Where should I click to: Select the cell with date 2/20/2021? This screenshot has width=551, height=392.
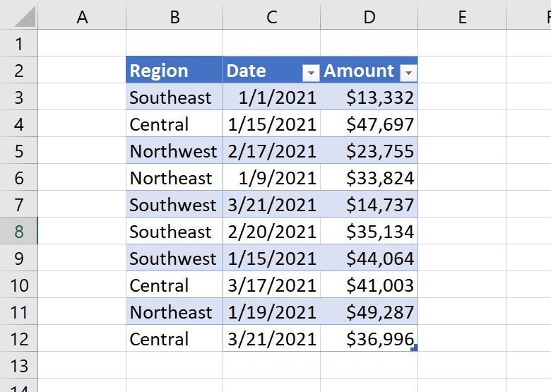click(x=271, y=232)
